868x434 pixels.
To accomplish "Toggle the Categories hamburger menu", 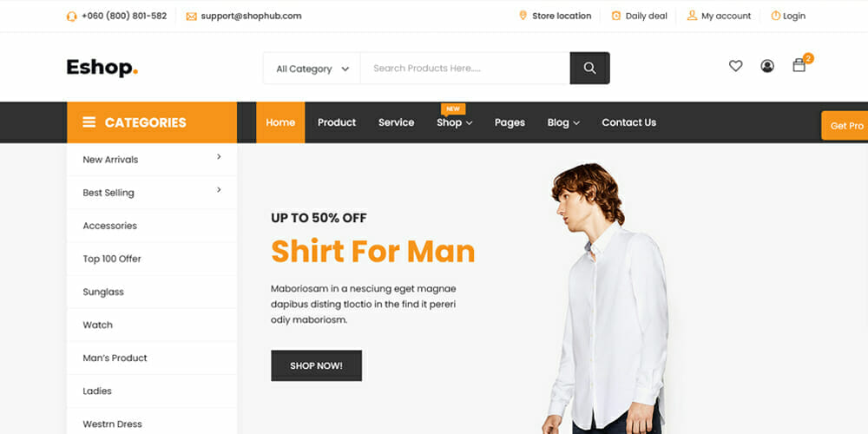I will 89,122.
